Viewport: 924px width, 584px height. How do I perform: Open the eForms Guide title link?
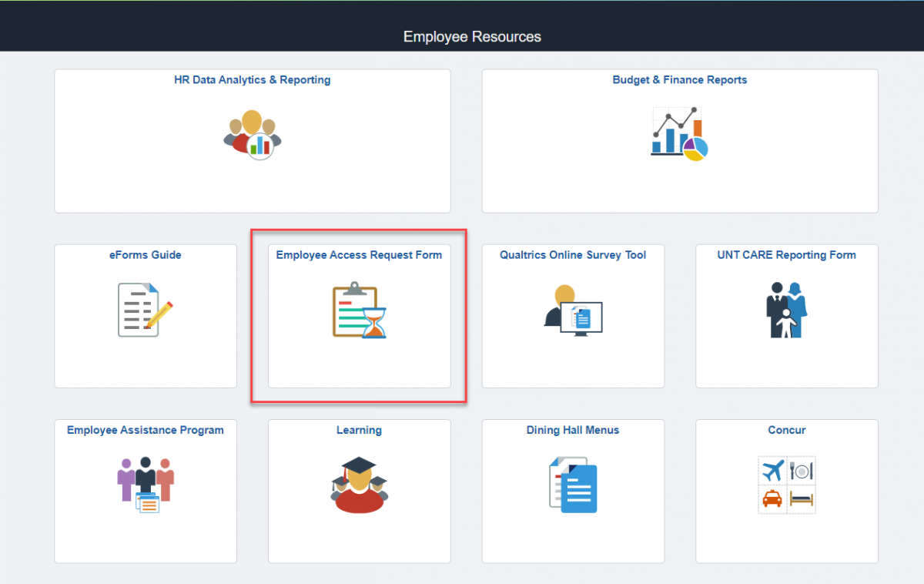click(x=146, y=255)
